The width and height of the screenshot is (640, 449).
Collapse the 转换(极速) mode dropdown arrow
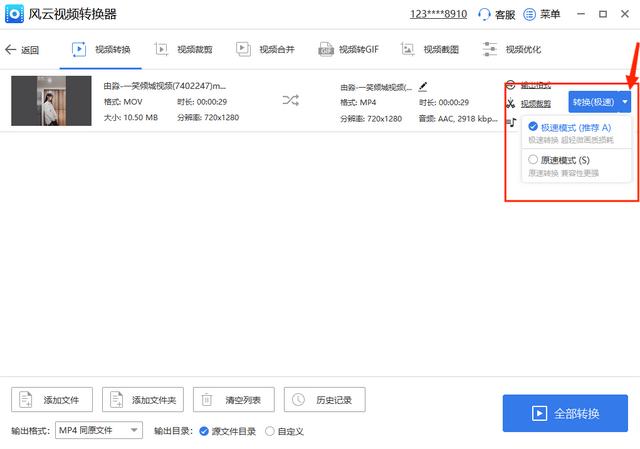point(625,102)
